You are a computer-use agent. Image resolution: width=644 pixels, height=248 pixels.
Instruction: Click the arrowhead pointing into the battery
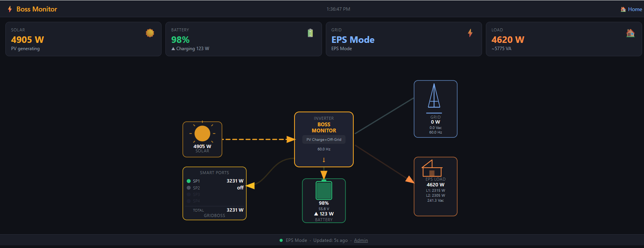click(x=324, y=175)
